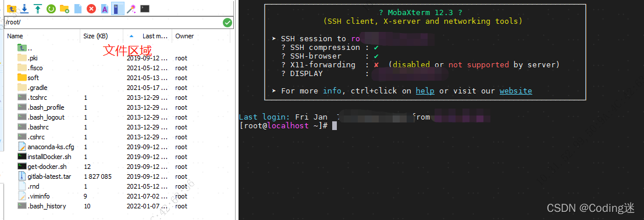
Task: Go to parent directory using toolbar folder icon
Action: [12, 8]
